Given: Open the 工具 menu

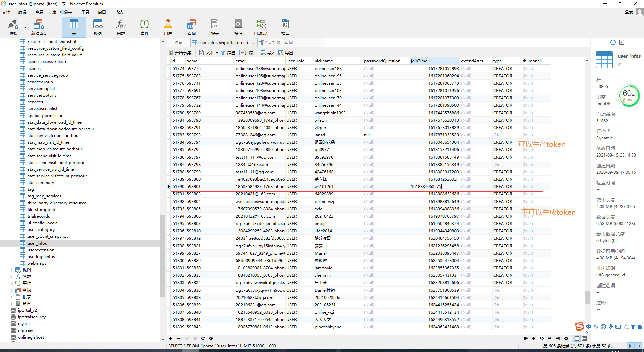Looking at the screenshot, I should click(85, 12).
